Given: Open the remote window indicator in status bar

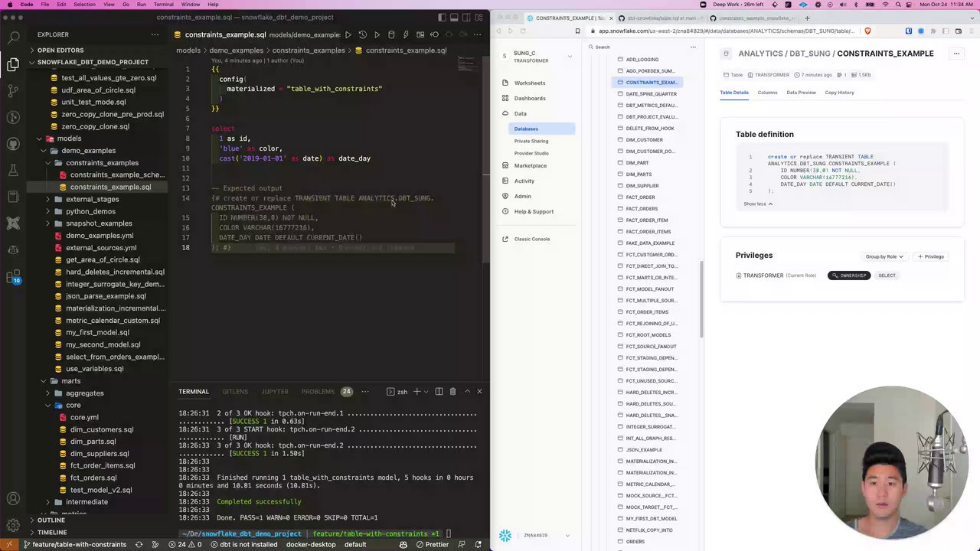Looking at the screenshot, I should [x=10, y=545].
